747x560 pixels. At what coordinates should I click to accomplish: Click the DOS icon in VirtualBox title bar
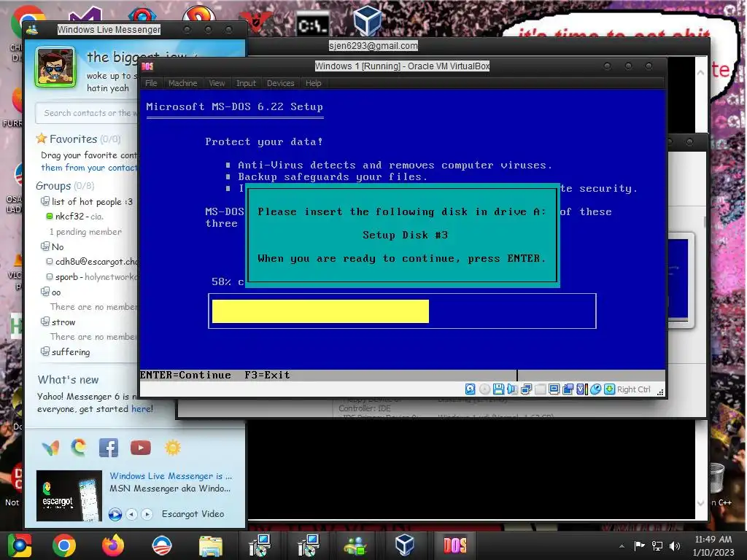147,66
